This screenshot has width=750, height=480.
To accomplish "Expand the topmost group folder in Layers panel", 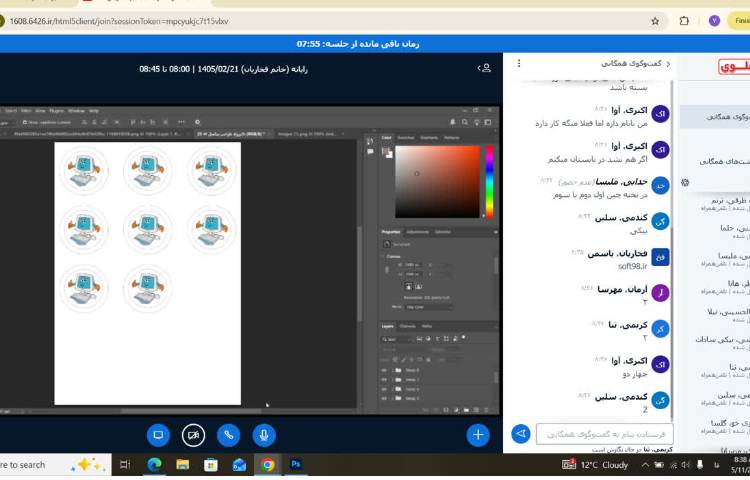I will 393,370.
